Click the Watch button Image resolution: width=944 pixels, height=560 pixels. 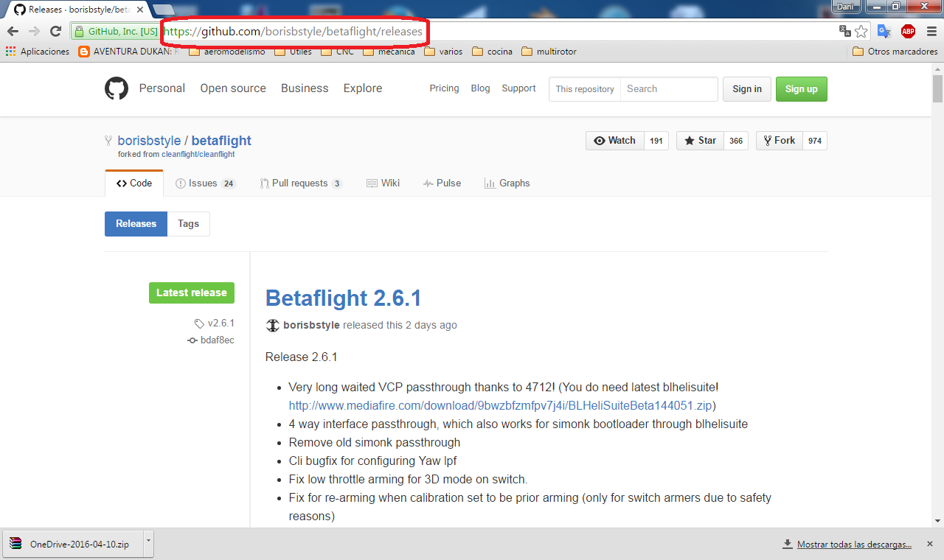615,141
